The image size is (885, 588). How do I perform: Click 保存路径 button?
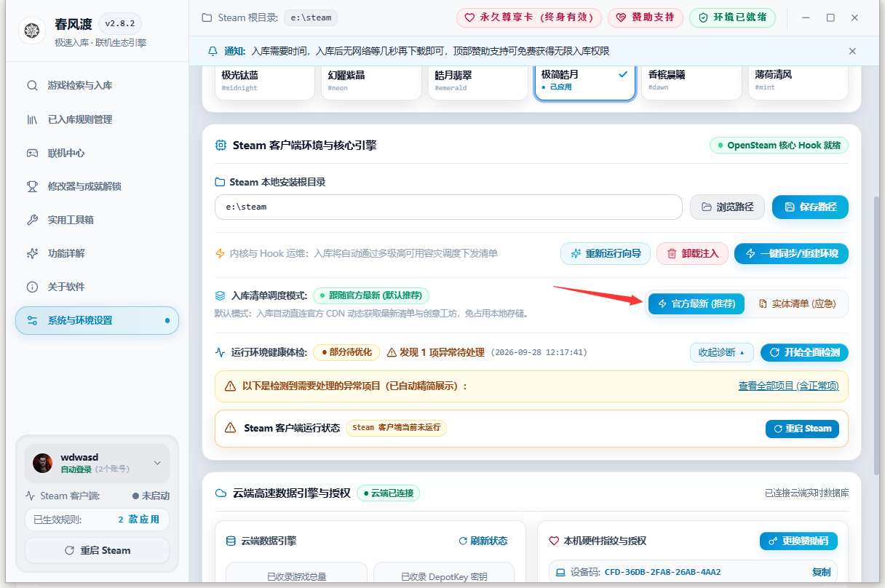point(810,207)
